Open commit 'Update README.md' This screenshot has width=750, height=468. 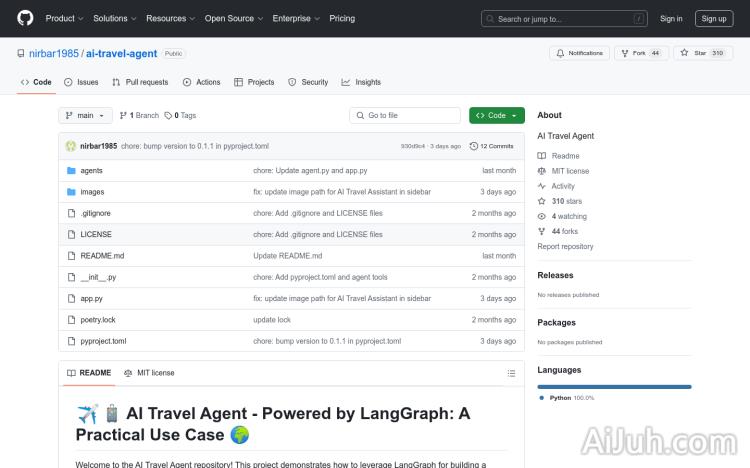click(287, 256)
